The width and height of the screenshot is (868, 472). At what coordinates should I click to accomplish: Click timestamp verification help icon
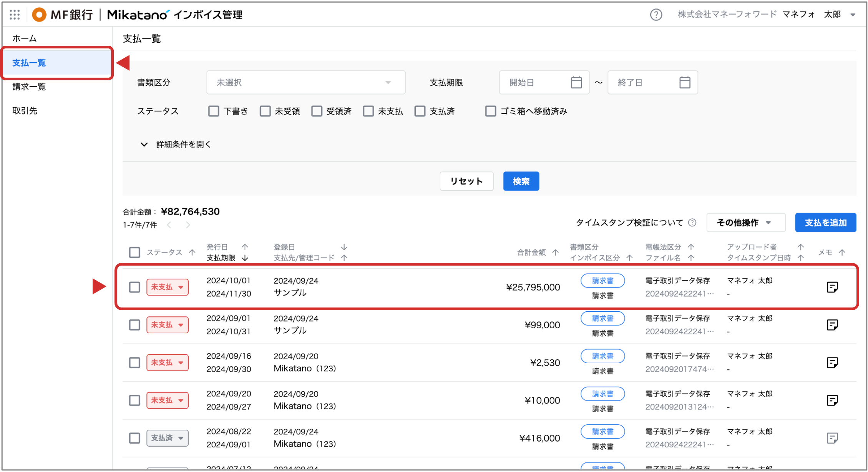click(692, 223)
